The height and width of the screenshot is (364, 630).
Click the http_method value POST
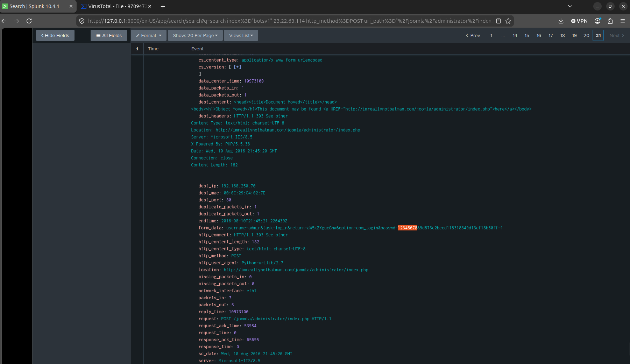coord(236,256)
